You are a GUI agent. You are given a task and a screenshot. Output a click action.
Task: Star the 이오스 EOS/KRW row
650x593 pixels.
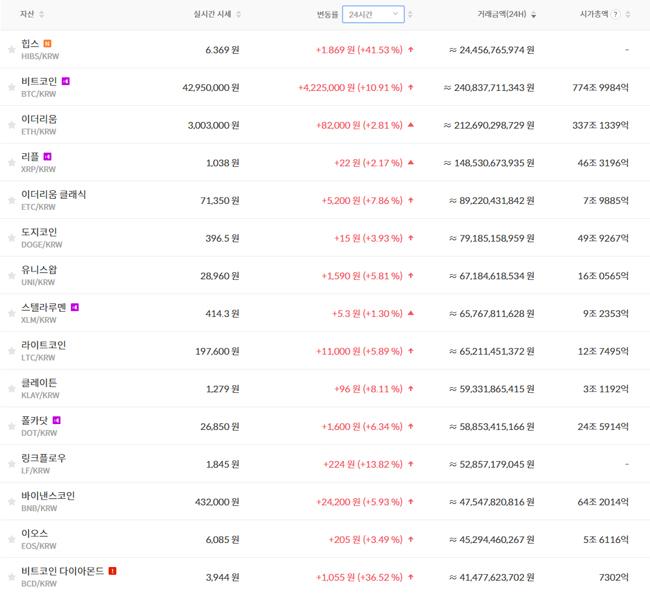12,540
